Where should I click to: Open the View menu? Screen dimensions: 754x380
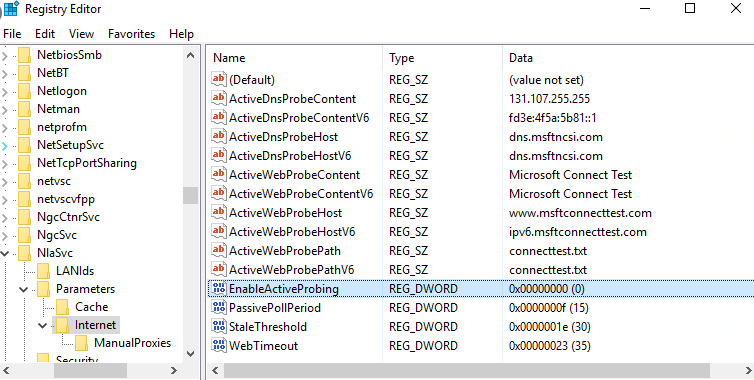(x=81, y=34)
